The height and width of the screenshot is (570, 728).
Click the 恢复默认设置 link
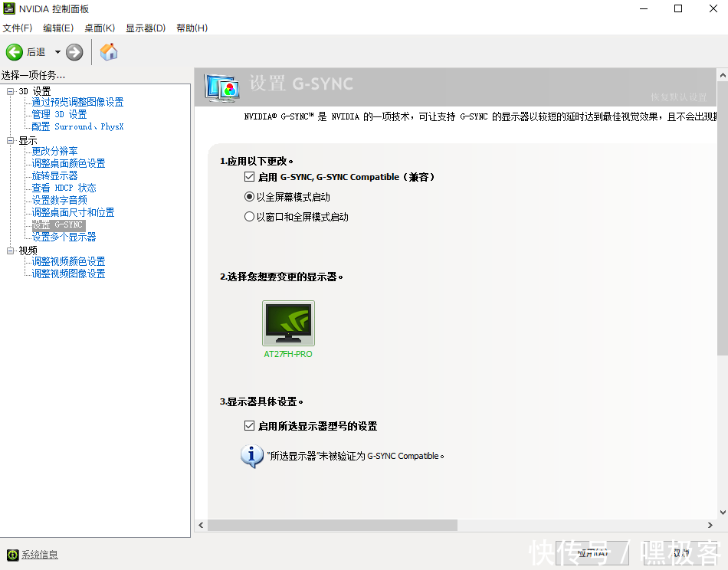(678, 97)
